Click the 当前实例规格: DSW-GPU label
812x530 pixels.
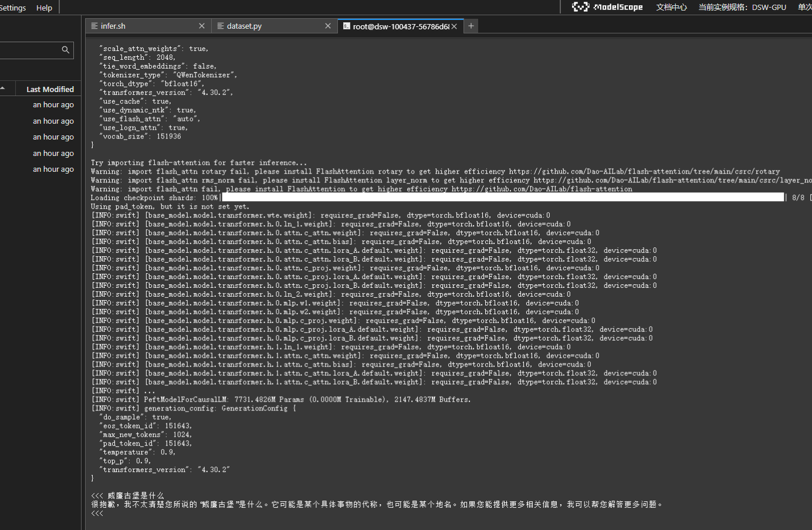point(742,7)
